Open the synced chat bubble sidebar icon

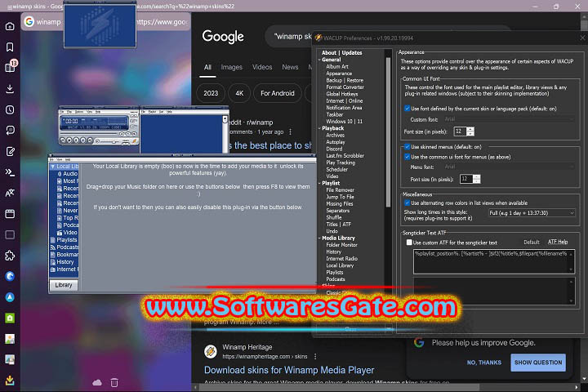(x=10, y=130)
